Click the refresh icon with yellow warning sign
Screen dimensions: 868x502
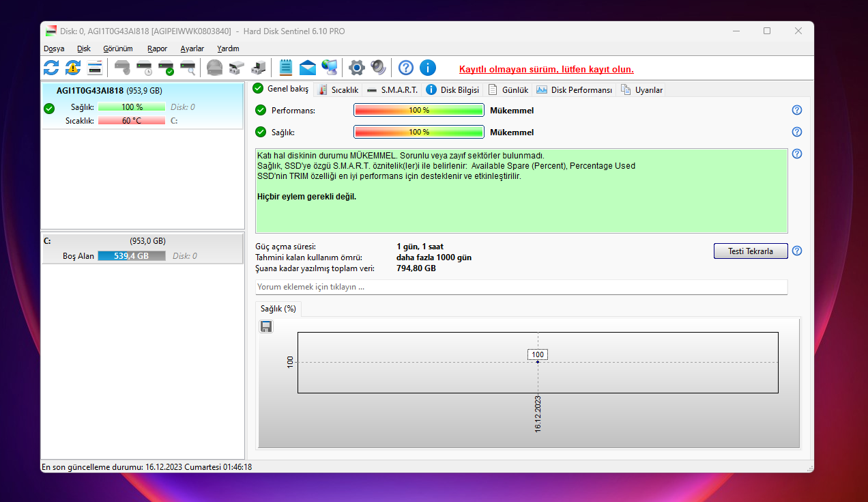click(73, 68)
